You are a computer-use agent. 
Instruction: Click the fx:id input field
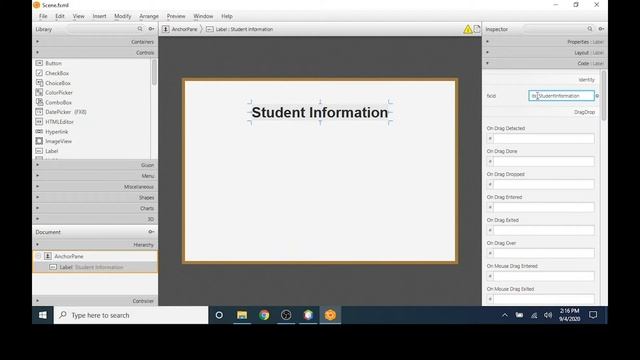[562, 96]
